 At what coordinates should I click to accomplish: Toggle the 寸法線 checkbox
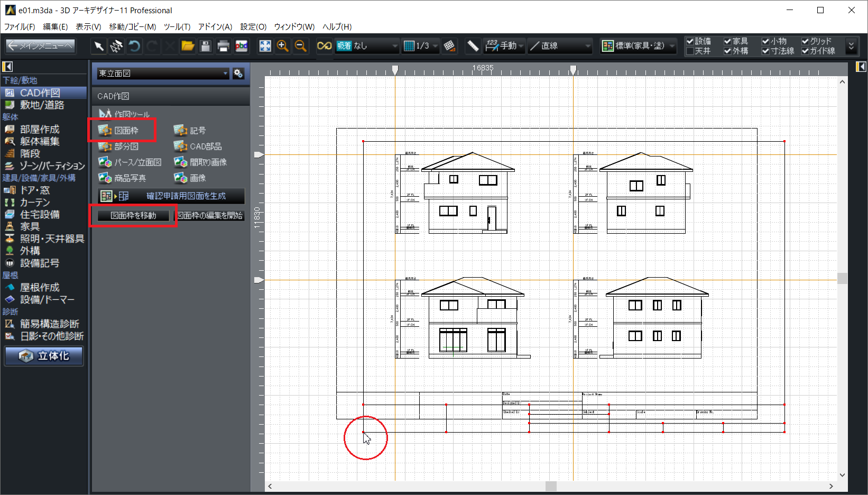[765, 51]
